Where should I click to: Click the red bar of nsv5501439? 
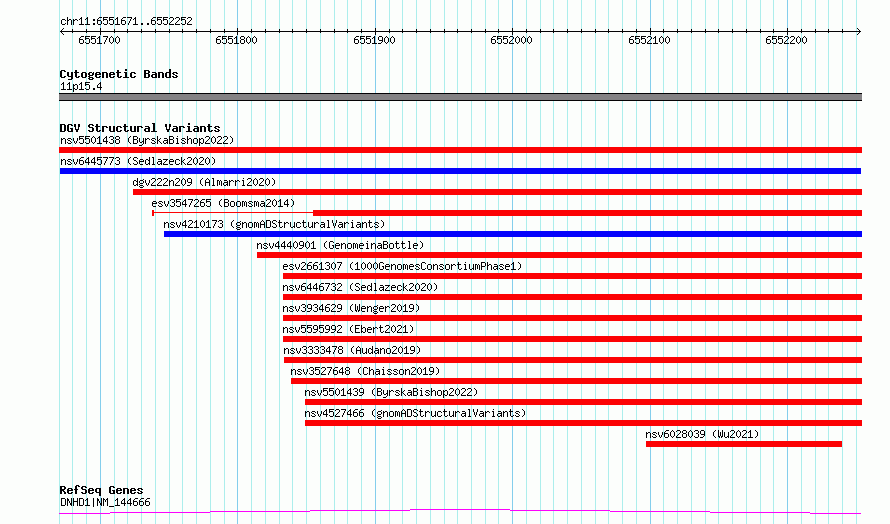(x=583, y=402)
